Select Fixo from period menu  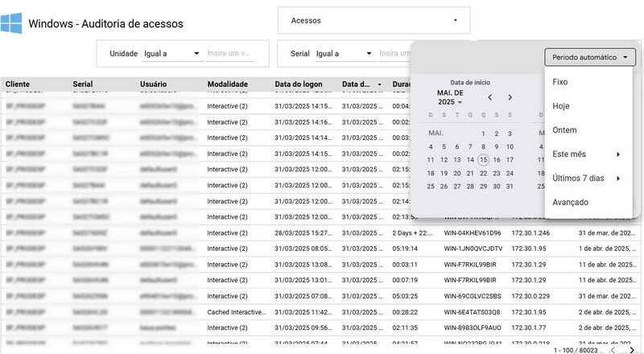point(560,81)
